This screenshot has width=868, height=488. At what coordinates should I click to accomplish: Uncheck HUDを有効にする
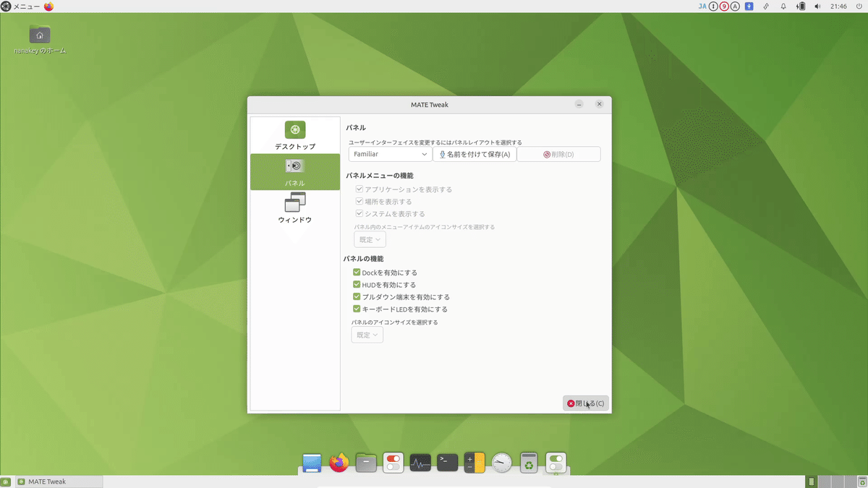pyautogui.click(x=384, y=285)
